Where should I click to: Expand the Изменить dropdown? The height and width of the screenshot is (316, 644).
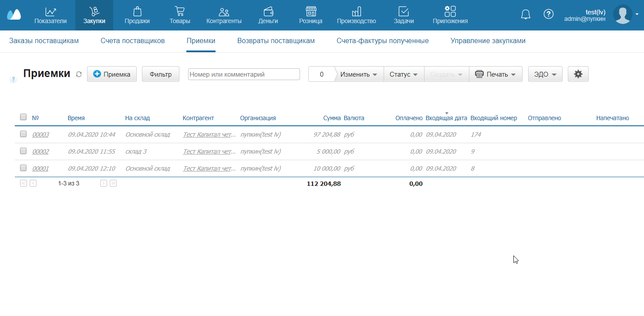358,74
